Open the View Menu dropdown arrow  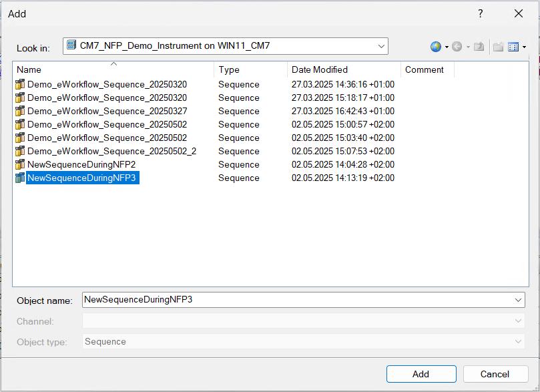(524, 47)
